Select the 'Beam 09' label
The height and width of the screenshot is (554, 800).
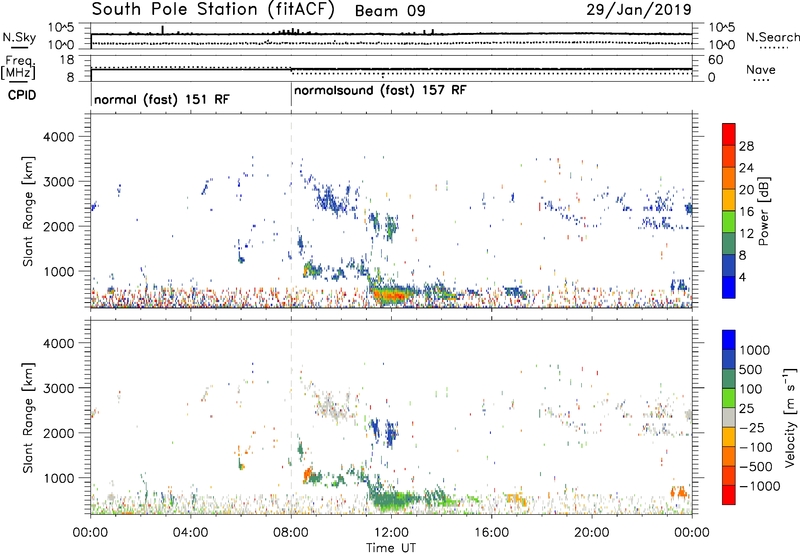click(x=390, y=11)
